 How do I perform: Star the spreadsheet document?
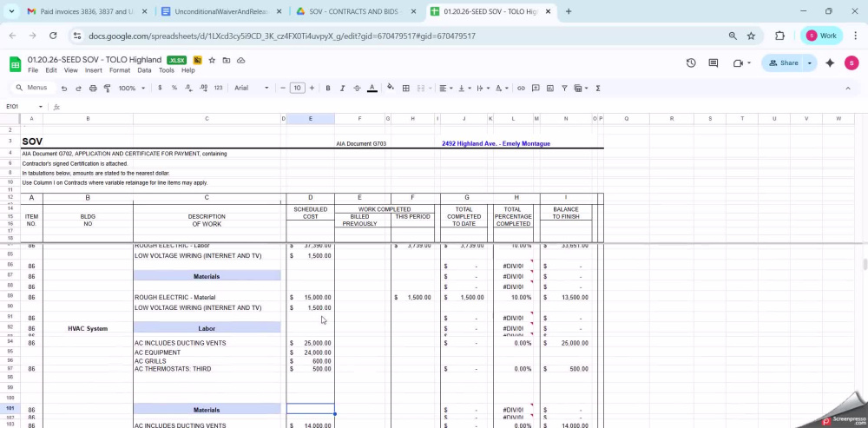point(212,61)
